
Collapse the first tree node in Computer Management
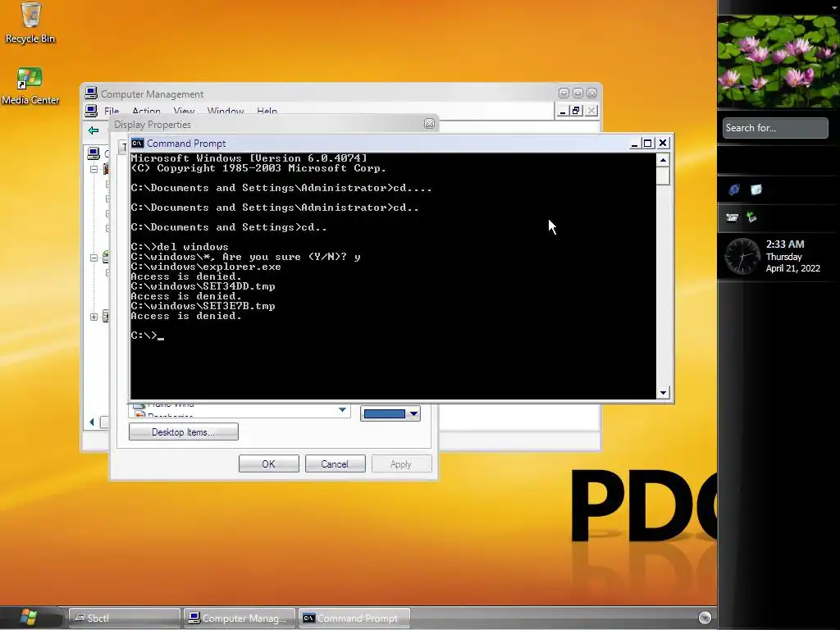[94, 169]
